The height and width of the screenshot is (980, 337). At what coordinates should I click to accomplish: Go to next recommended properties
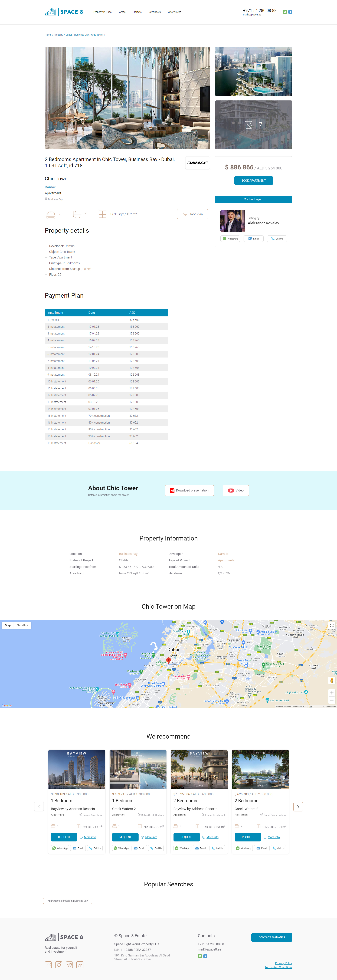click(298, 807)
